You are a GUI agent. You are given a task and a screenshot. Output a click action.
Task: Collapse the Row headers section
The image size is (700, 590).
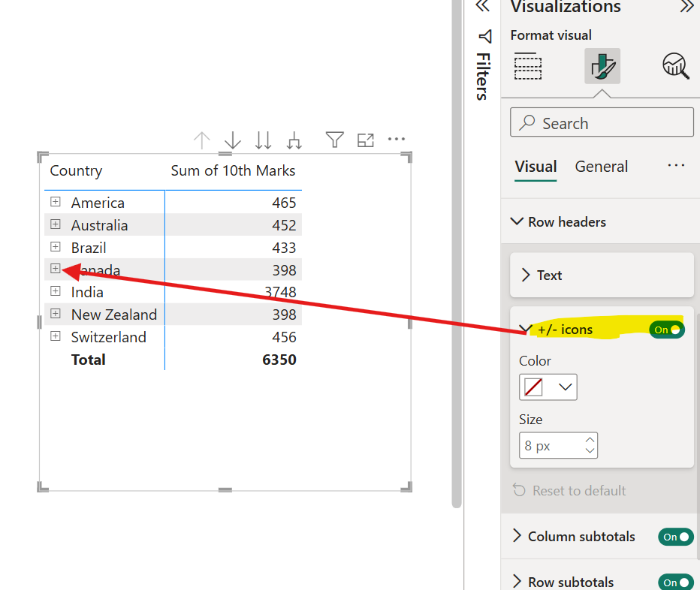click(x=517, y=222)
